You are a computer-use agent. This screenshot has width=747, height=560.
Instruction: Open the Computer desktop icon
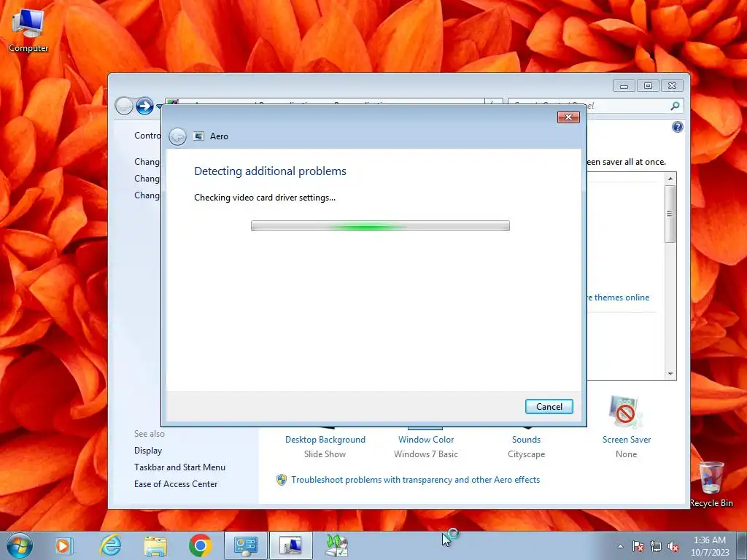click(x=28, y=31)
